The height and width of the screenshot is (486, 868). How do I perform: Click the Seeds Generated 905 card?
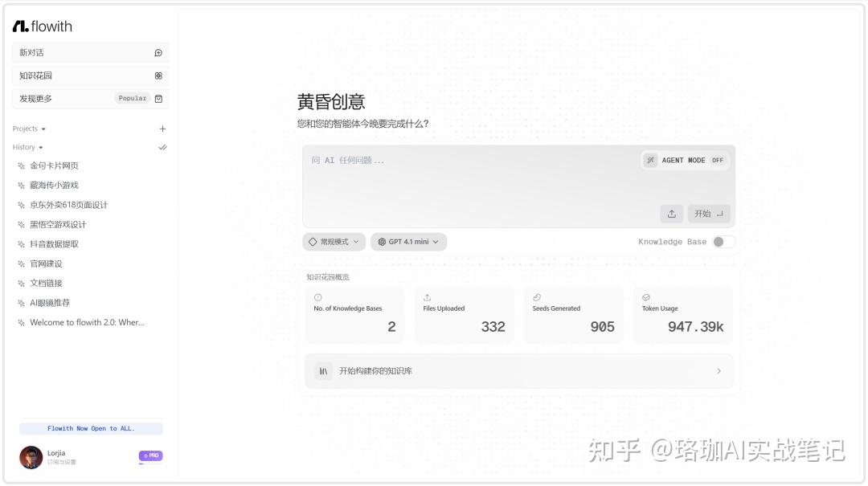(574, 315)
